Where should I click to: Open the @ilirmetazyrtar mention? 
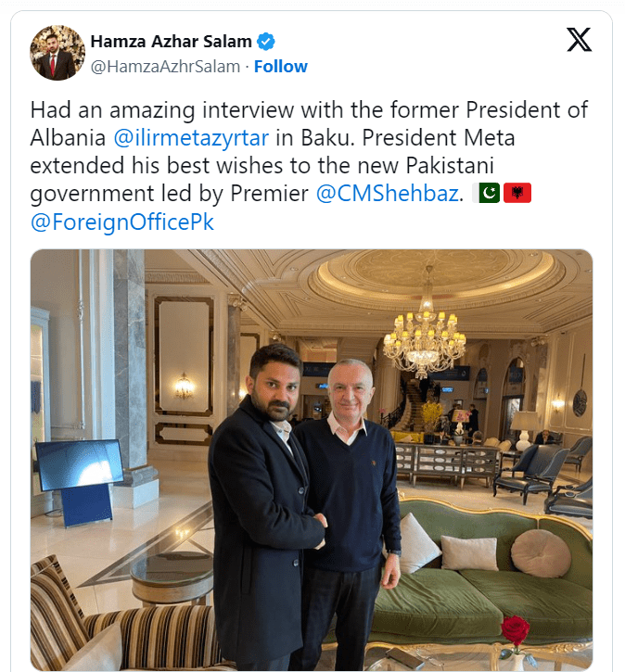coord(191,138)
